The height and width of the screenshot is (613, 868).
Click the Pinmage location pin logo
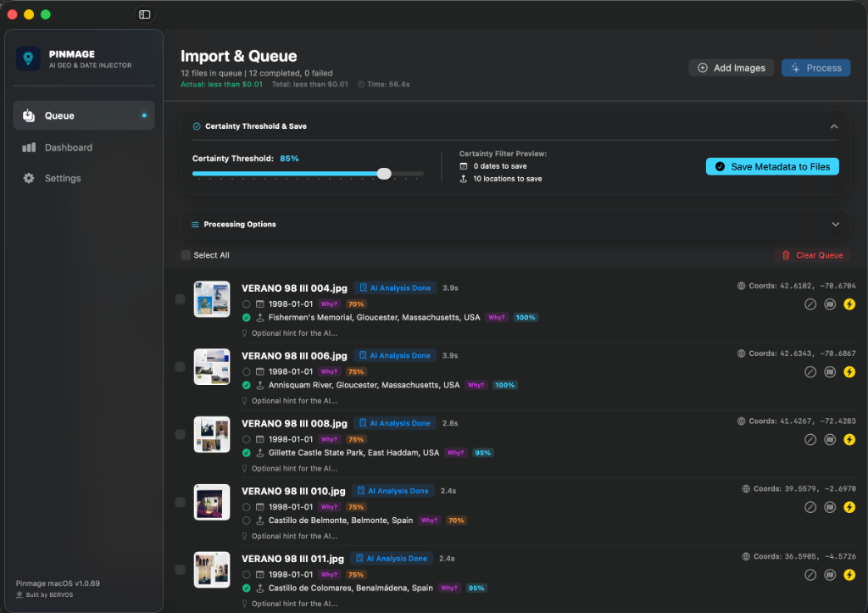tap(28, 59)
